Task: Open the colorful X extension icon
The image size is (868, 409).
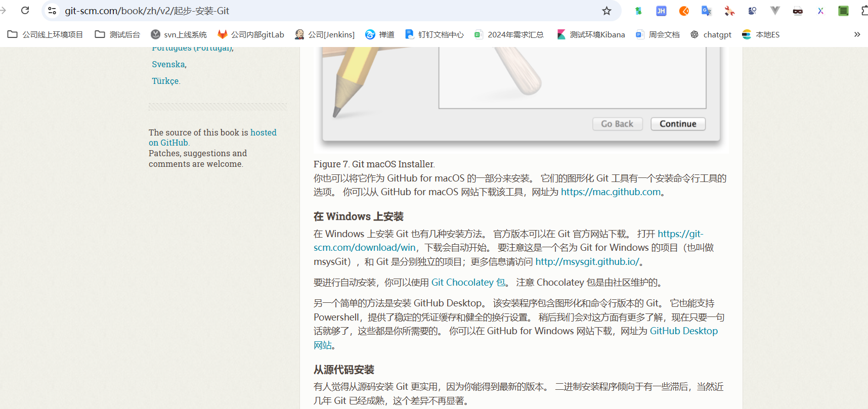Action: click(x=820, y=11)
